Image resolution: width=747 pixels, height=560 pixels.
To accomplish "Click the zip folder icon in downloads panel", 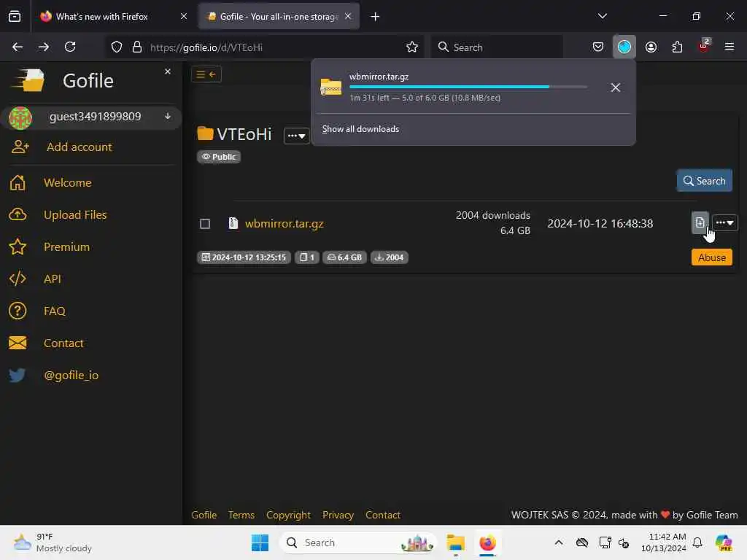I will click(330, 87).
